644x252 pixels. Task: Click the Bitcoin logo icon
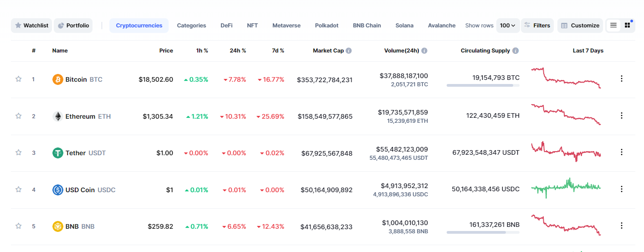57,79
